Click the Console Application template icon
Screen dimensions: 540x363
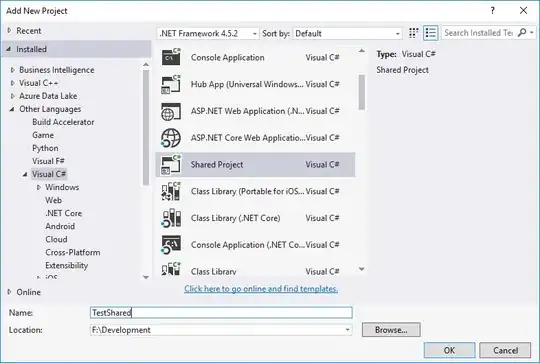(x=171, y=57)
